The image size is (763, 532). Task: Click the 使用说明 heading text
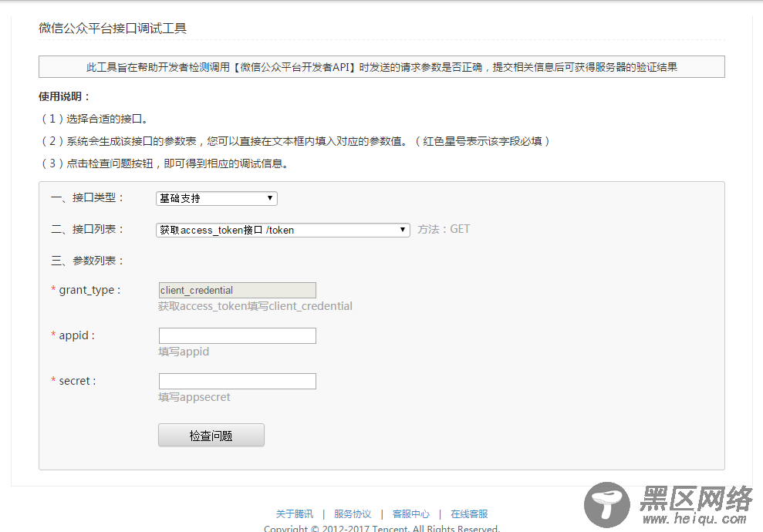click(x=64, y=96)
